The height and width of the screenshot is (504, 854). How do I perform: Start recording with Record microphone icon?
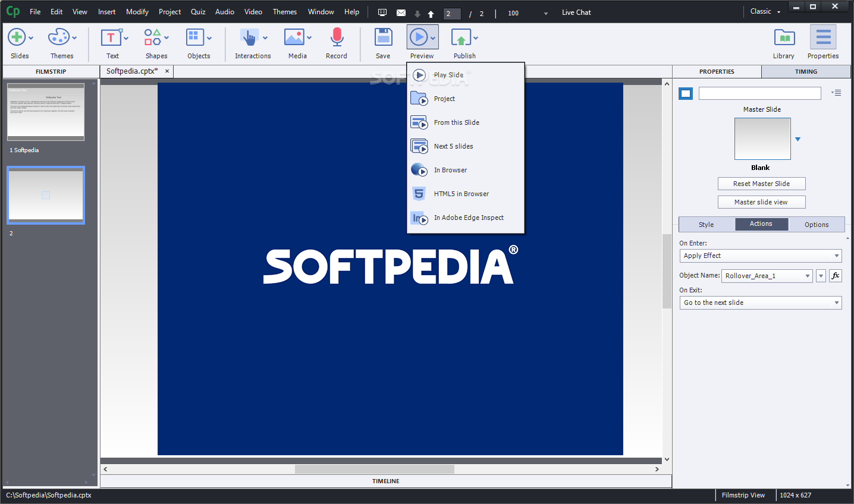pos(337,37)
